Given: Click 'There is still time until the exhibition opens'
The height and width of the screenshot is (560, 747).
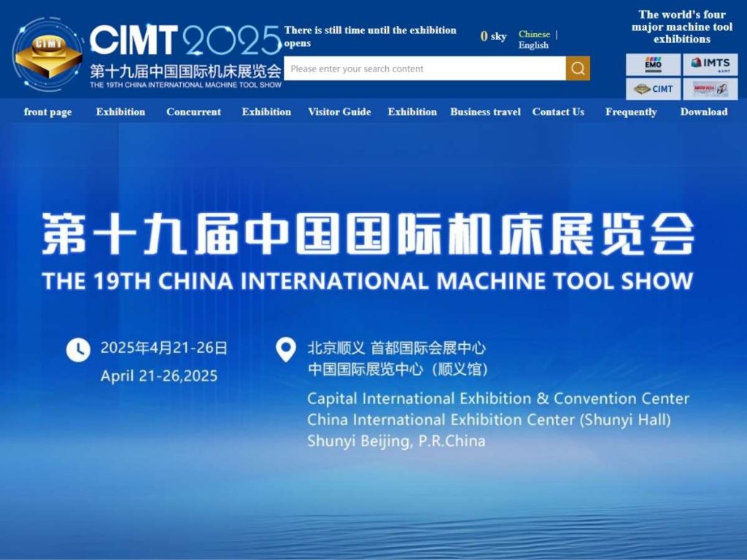Looking at the screenshot, I should click(370, 36).
